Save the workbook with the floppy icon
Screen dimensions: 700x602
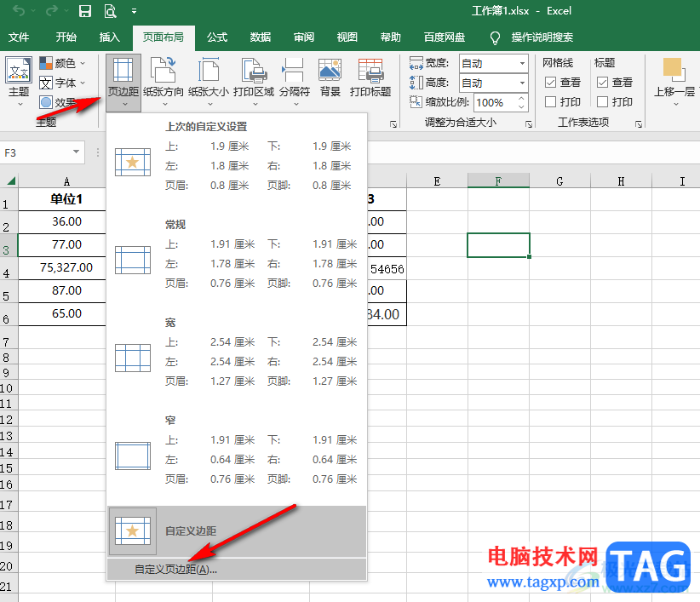85,11
